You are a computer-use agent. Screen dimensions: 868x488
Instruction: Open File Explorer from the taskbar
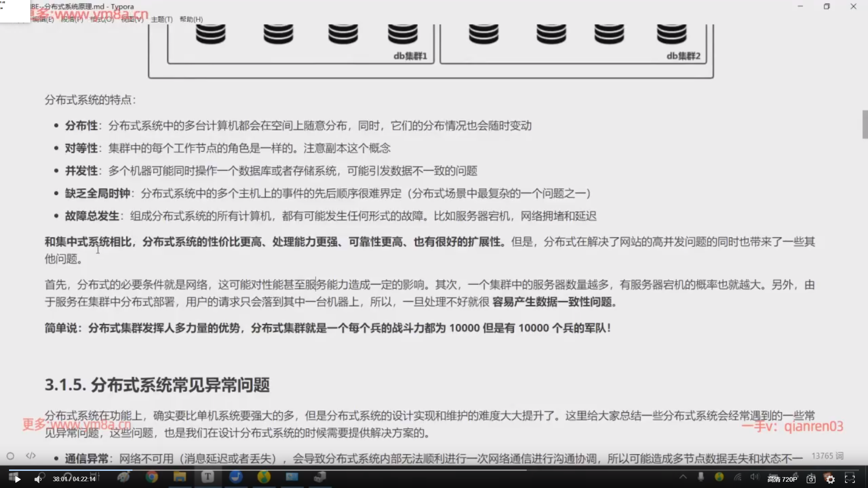point(179,477)
